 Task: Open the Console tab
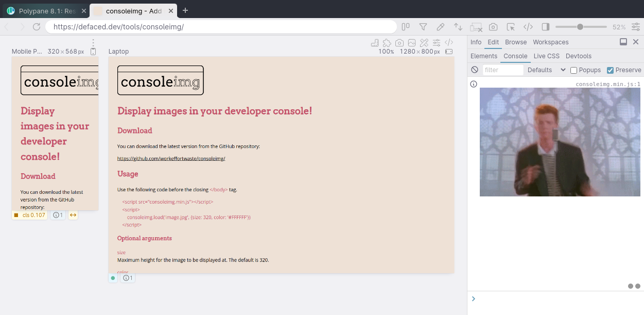click(515, 56)
